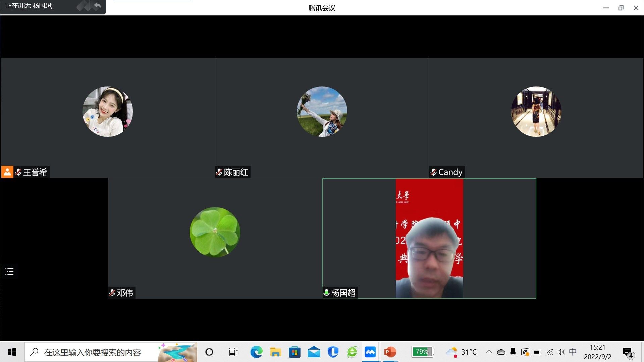Click the 15:21 clock and date

(597, 352)
